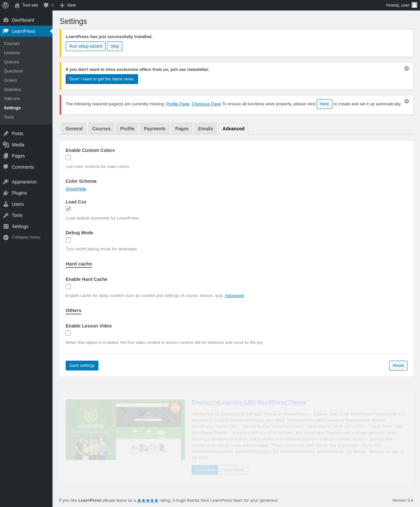The height and width of the screenshot is (507, 420).
Task: Click the WordPress Settings sliders icon
Action: pyautogui.click(x=6, y=226)
